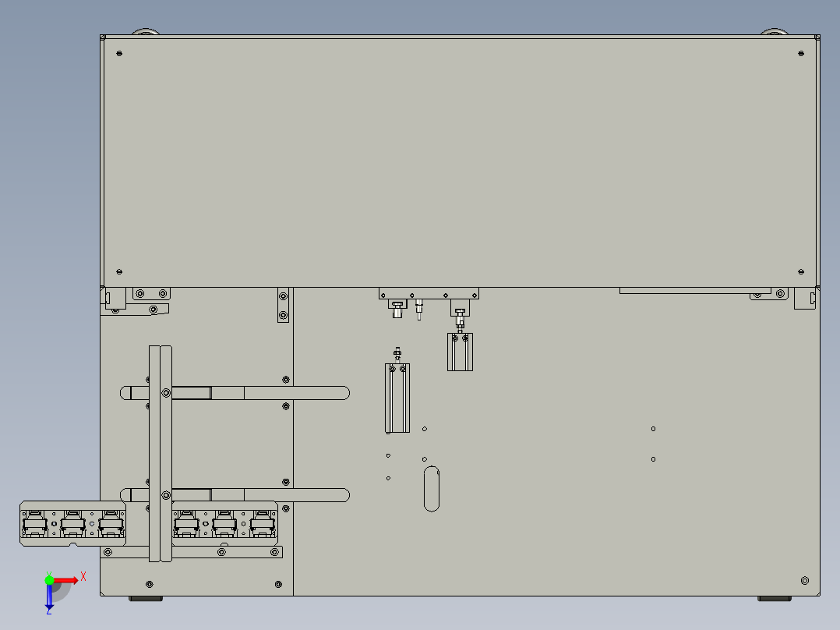This screenshot has width=840, height=630.
Task: Click the red X axis arrow of the triad
Action: pyautogui.click(x=66, y=580)
